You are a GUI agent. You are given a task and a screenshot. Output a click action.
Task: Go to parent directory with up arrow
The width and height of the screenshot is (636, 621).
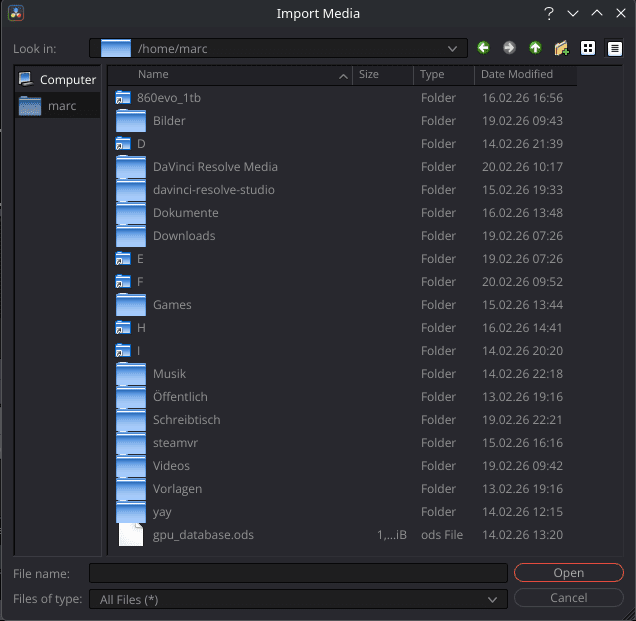pos(535,48)
